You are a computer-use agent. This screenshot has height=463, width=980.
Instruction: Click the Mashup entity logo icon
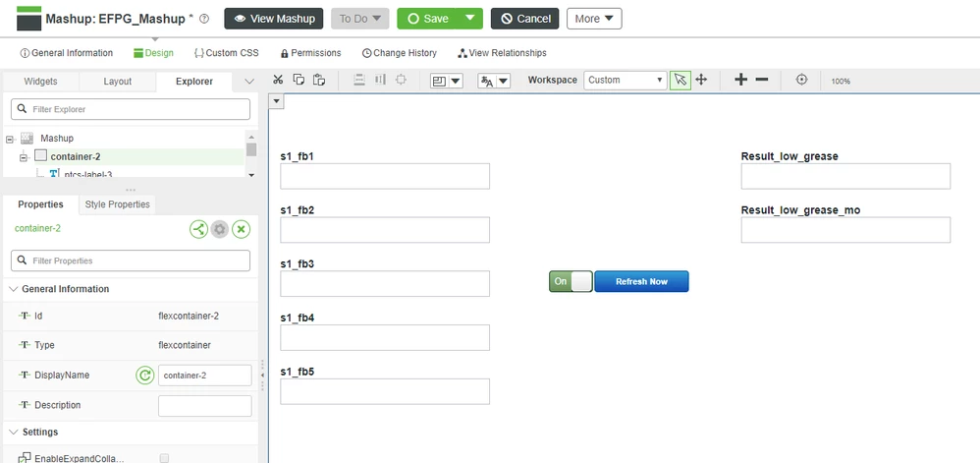(28, 19)
